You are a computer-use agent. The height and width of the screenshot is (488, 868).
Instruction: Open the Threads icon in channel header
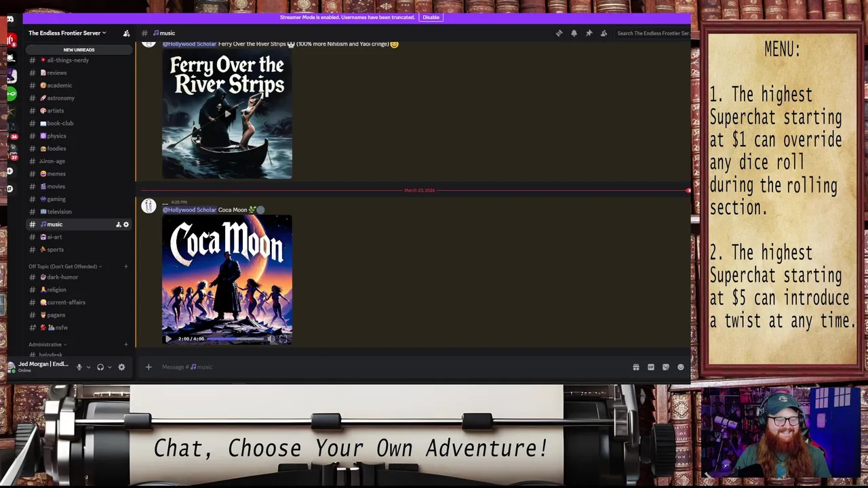[559, 33]
